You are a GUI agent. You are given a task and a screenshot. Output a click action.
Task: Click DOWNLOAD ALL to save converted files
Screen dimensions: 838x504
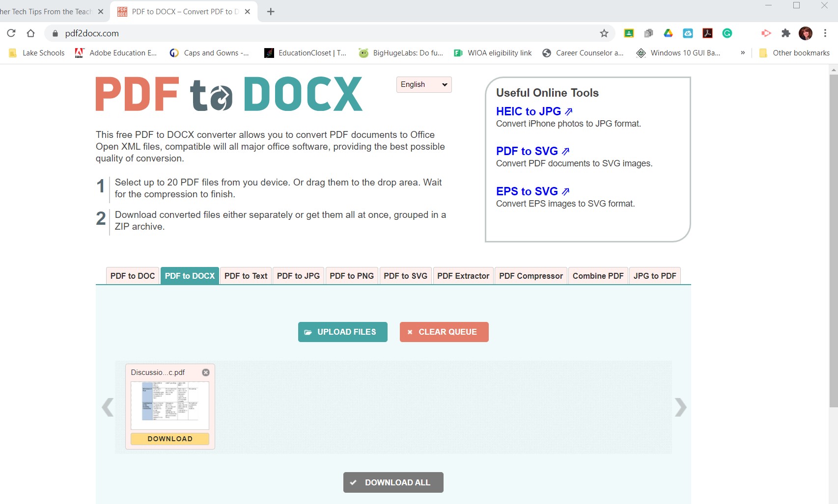coord(392,482)
